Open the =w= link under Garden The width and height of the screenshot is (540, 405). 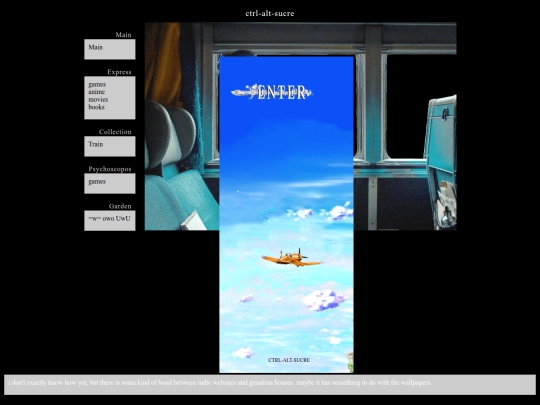pyautogui.click(x=95, y=218)
